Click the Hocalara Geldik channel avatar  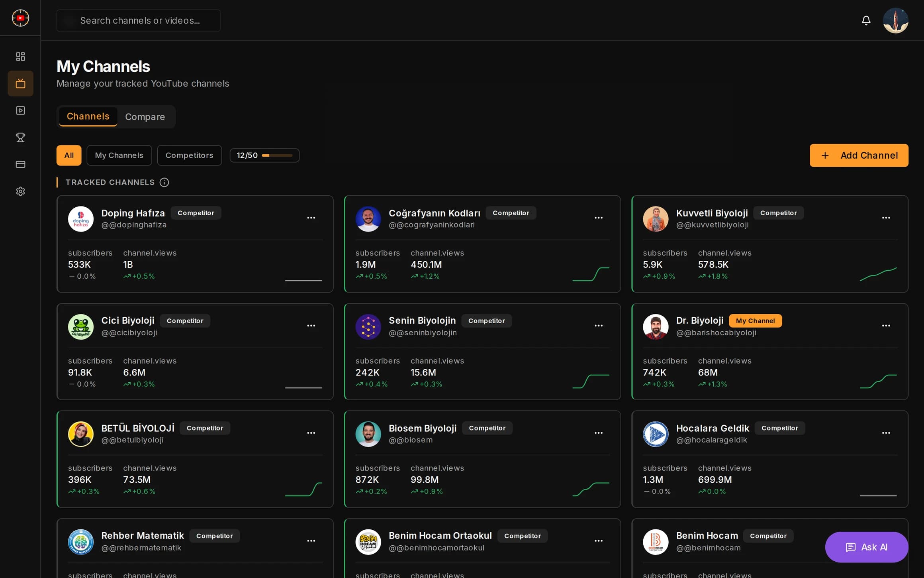tap(656, 434)
